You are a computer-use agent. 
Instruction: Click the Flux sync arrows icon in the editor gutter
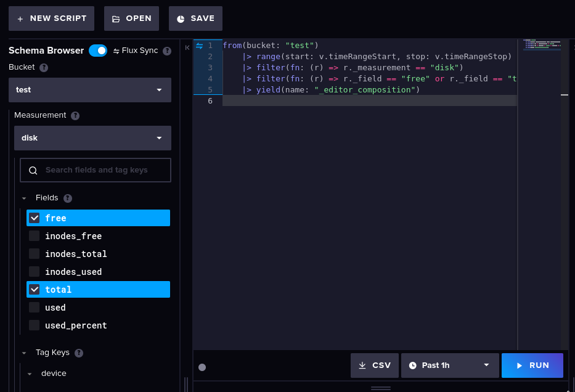coord(198,45)
